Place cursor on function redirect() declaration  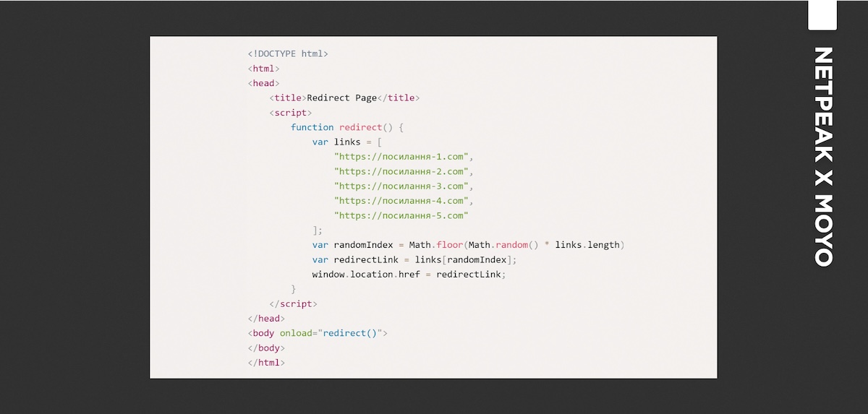tap(346, 127)
